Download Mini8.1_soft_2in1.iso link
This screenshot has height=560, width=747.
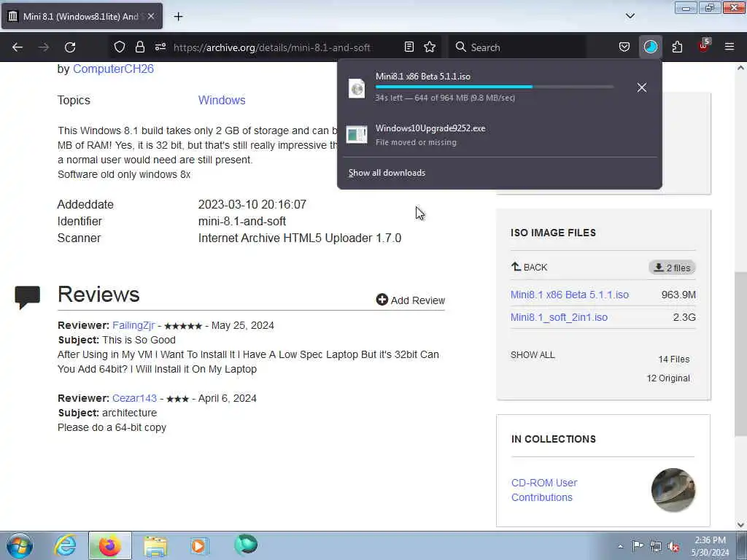click(x=559, y=317)
